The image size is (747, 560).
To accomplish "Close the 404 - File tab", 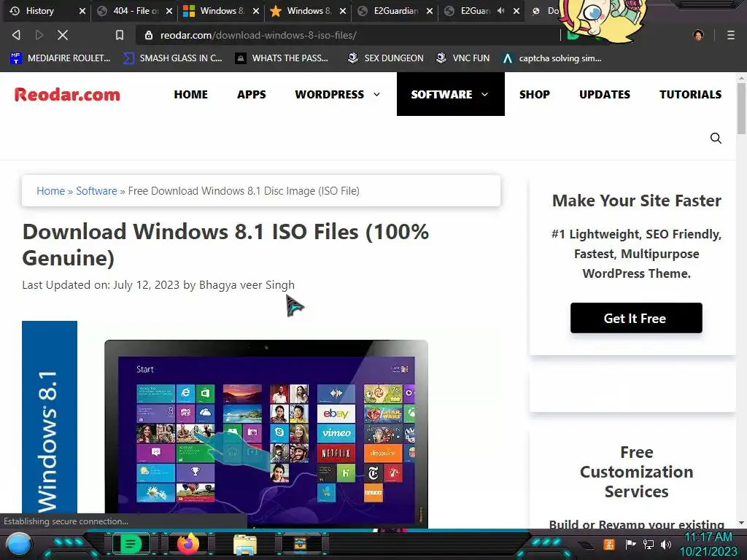I will pos(169,10).
